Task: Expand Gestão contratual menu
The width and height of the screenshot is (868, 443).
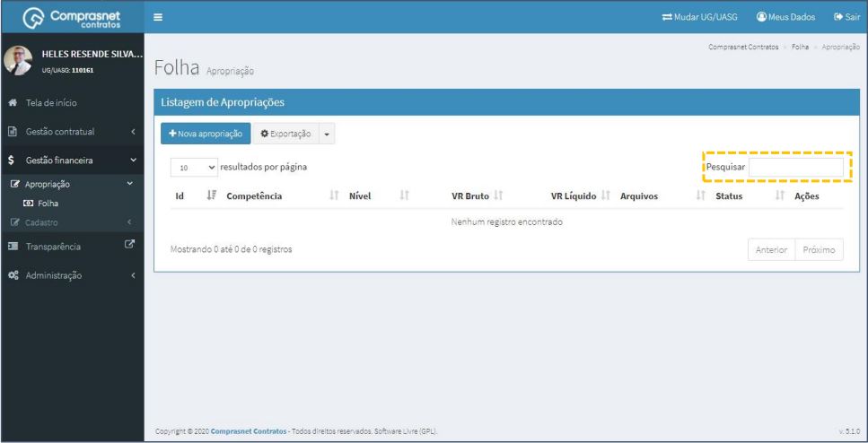Action: click(72, 132)
